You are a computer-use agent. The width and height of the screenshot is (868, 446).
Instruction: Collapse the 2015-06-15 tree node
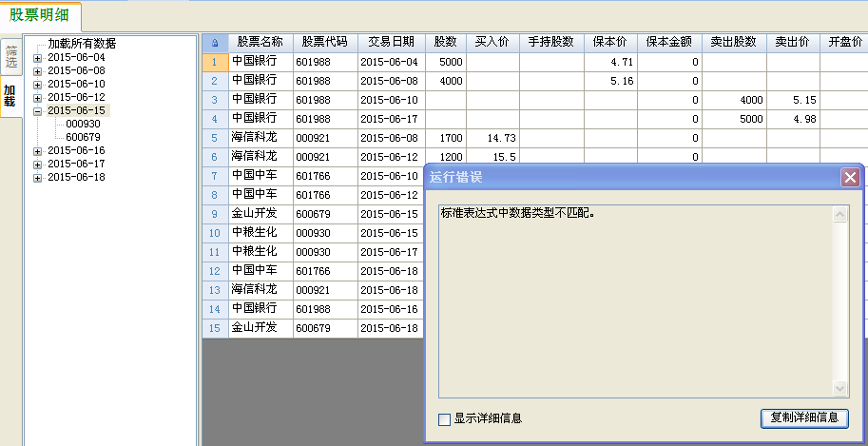38,111
